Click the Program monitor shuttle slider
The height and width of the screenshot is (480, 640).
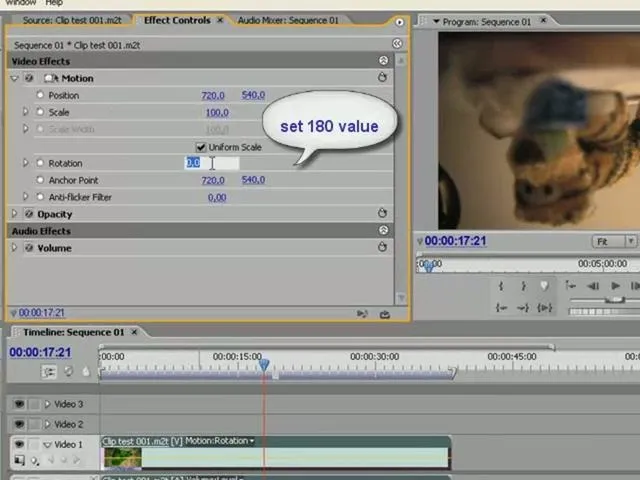pos(614,300)
